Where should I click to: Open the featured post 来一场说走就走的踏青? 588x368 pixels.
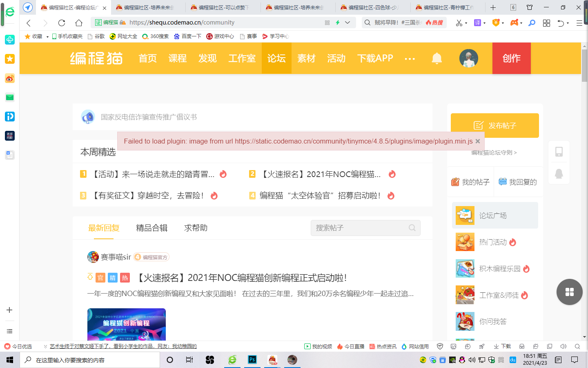(152, 174)
